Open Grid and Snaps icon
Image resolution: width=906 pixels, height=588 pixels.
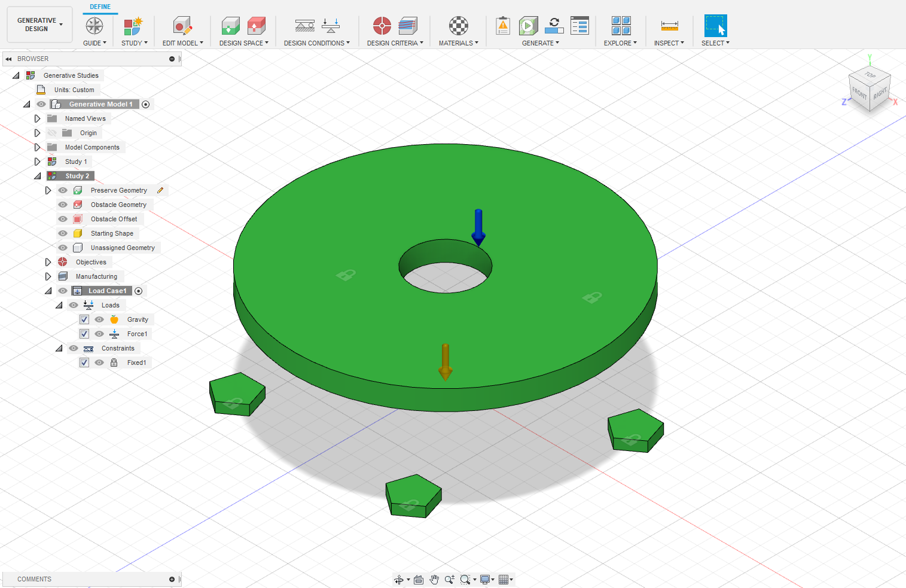click(504, 580)
